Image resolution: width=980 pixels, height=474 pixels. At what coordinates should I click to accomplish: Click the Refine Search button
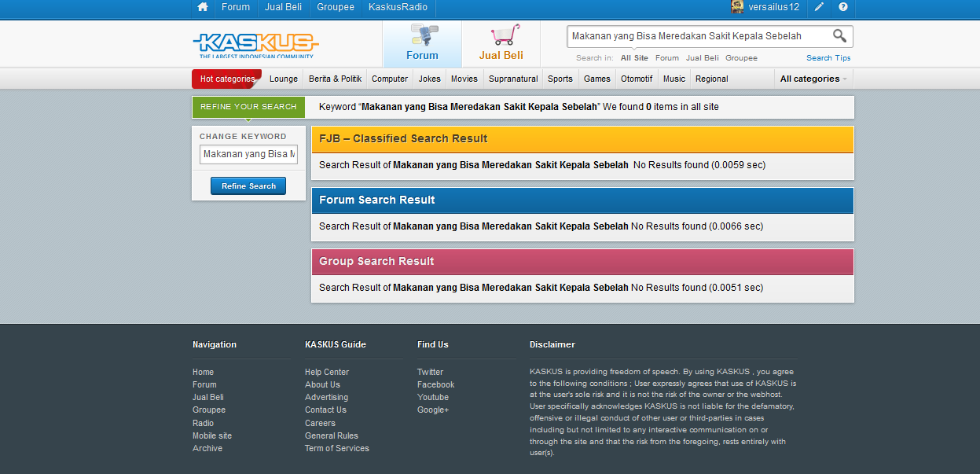[x=248, y=186]
